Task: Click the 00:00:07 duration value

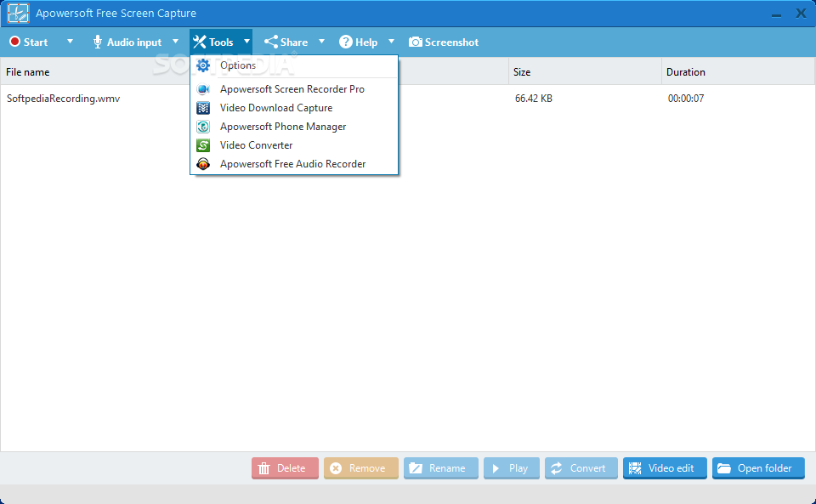Action: tap(686, 99)
